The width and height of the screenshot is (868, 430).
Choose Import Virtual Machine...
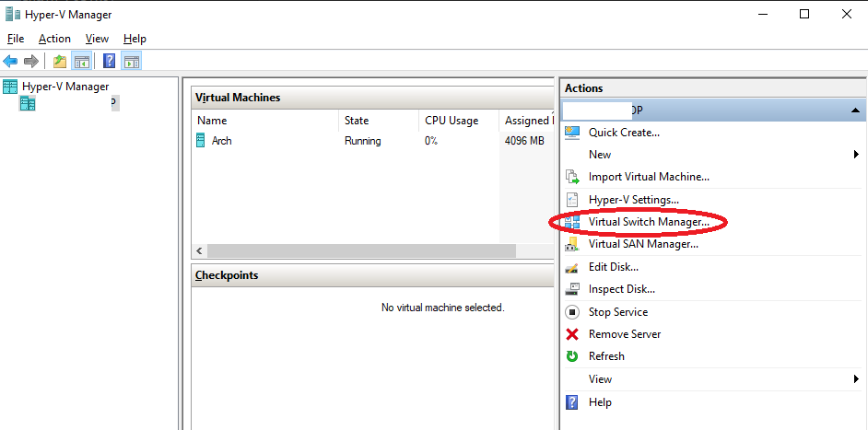pyautogui.click(x=649, y=177)
